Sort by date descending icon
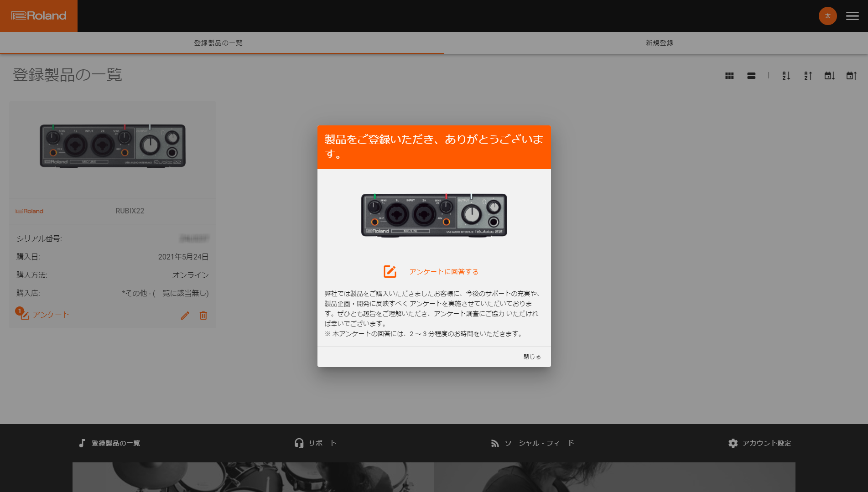Image resolution: width=868 pixels, height=492 pixels. [x=830, y=76]
